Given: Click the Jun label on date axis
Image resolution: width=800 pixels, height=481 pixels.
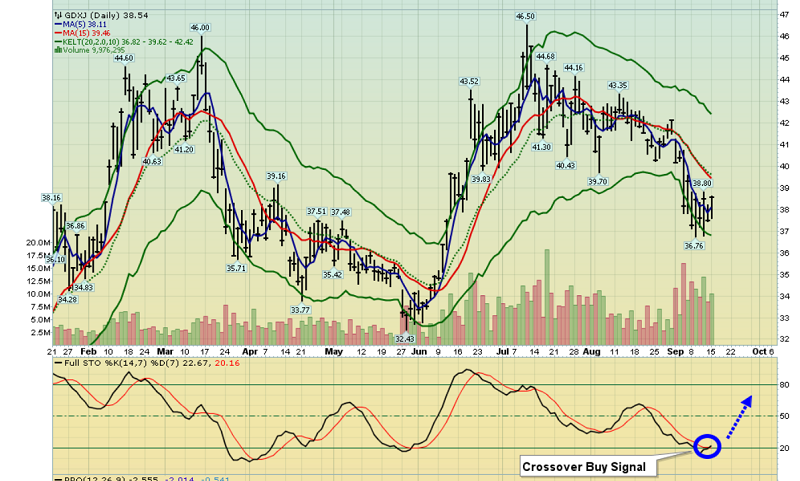Looking at the screenshot, I should pos(418,352).
